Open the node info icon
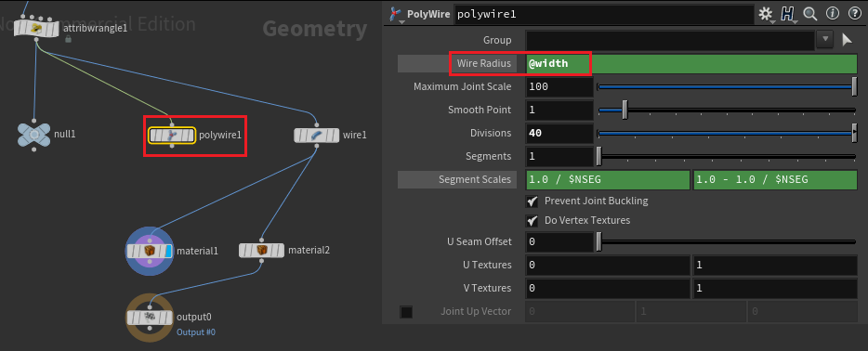868x351 pixels. tap(832, 14)
